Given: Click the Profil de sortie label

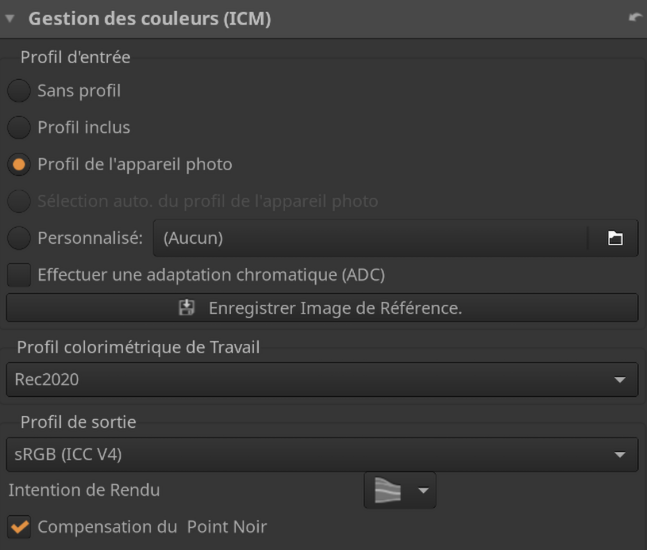Looking at the screenshot, I should tap(77, 422).
